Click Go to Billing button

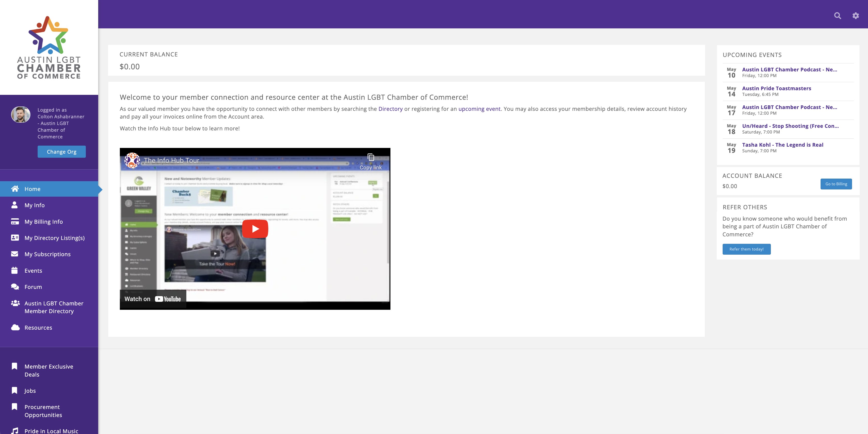pos(836,184)
